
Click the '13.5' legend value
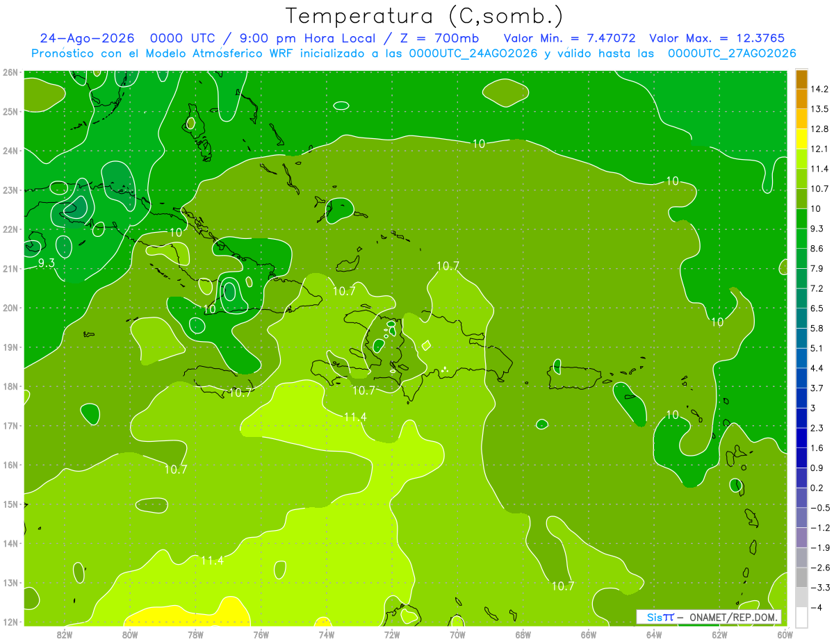pyautogui.click(x=821, y=109)
